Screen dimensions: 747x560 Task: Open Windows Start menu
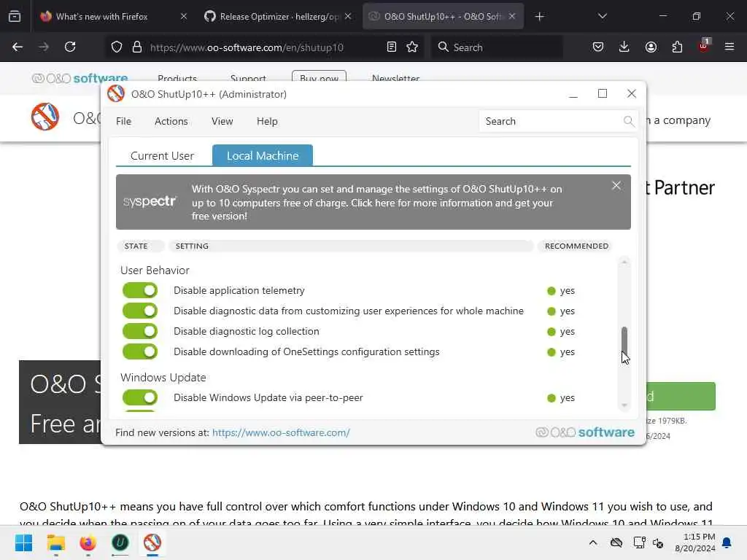(23, 542)
